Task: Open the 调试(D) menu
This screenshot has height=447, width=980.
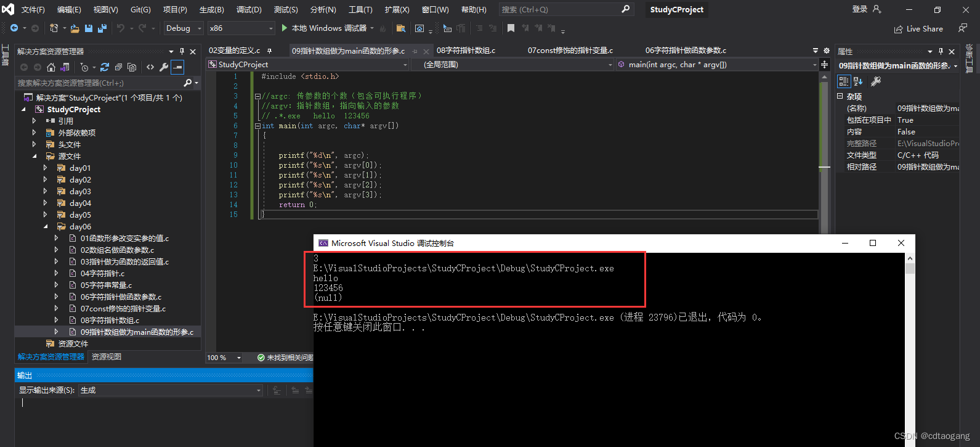Action: [249, 9]
